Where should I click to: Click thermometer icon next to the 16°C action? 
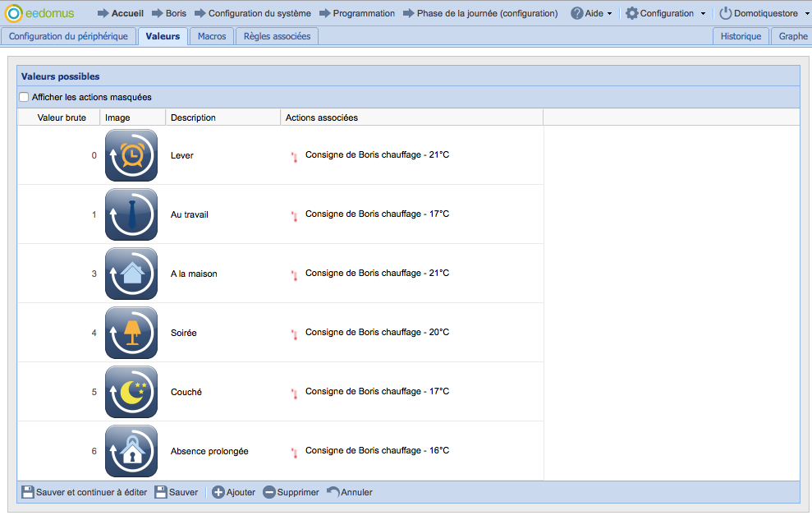[x=294, y=453]
